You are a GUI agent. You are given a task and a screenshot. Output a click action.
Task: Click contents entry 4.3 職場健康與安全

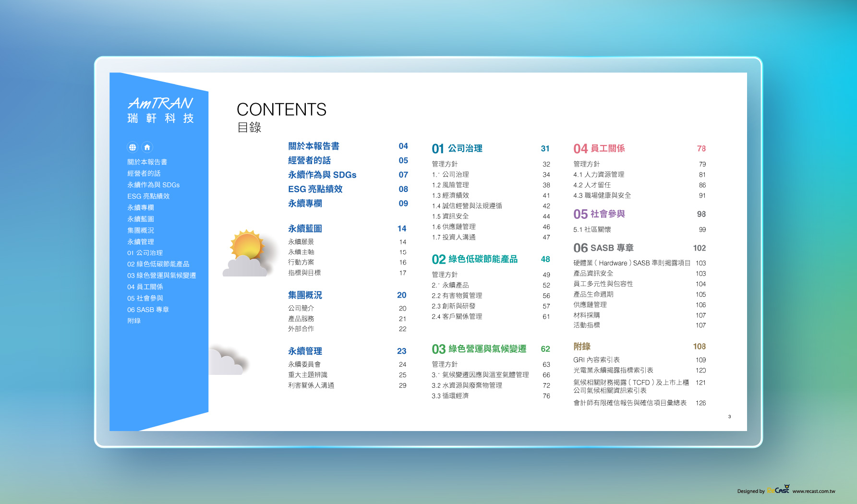(x=602, y=195)
